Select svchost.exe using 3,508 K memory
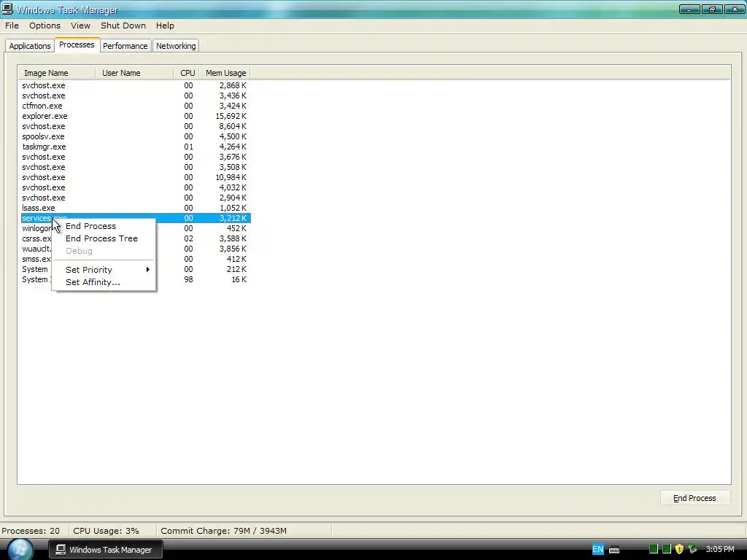The width and height of the screenshot is (747, 560). [x=135, y=167]
